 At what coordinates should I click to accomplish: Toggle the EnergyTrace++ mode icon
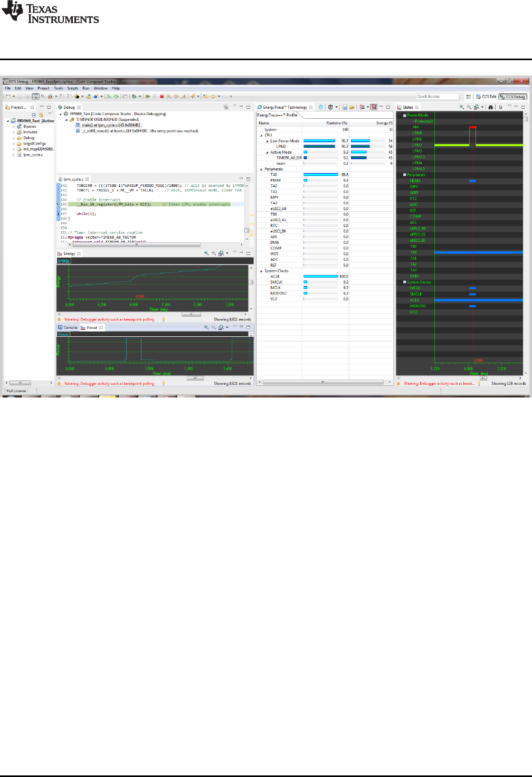[x=374, y=107]
